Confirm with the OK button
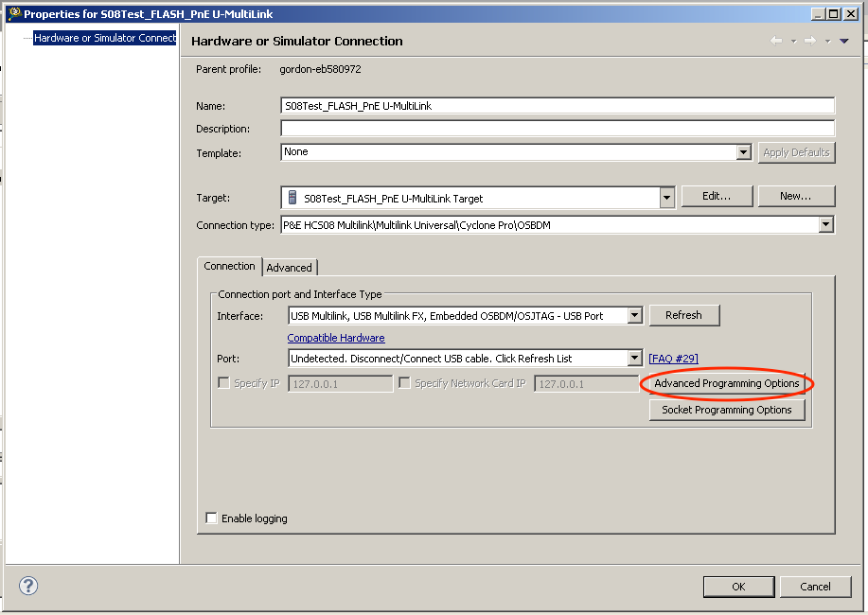 point(738,587)
